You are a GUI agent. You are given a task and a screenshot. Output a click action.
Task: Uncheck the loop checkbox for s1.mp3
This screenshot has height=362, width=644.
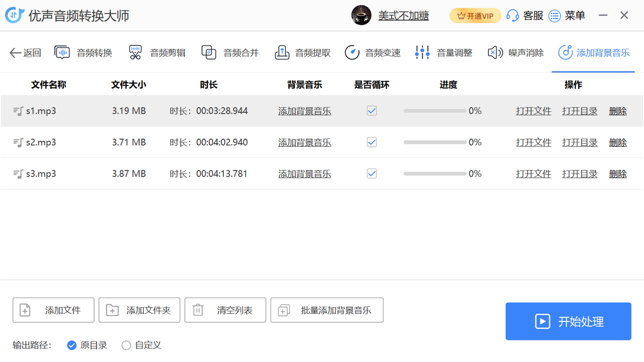tap(372, 111)
